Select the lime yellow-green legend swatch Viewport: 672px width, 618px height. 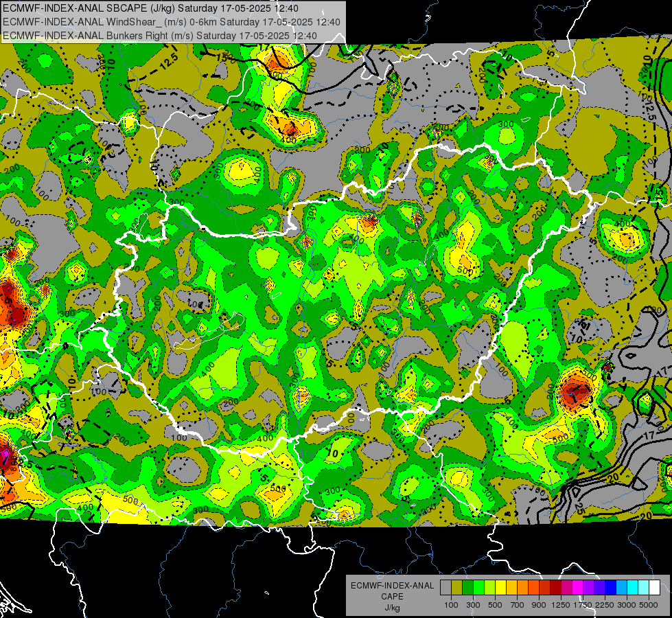click(490, 588)
